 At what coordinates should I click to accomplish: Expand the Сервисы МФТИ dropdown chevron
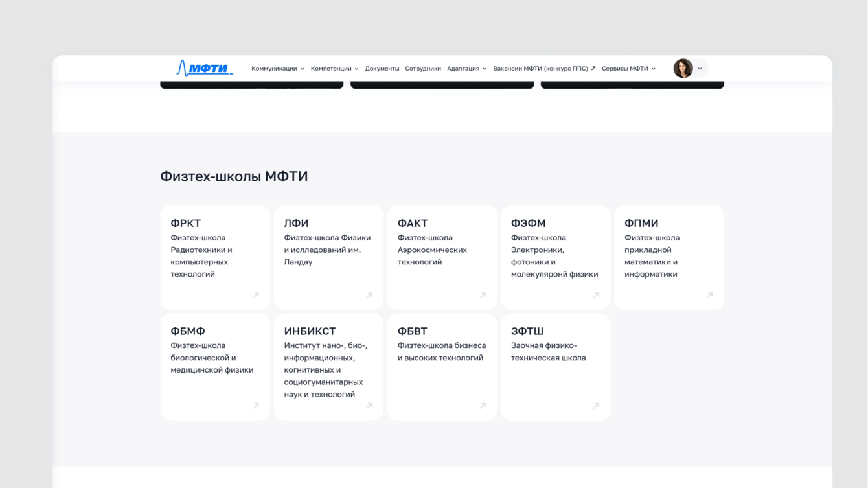pyautogui.click(x=654, y=69)
